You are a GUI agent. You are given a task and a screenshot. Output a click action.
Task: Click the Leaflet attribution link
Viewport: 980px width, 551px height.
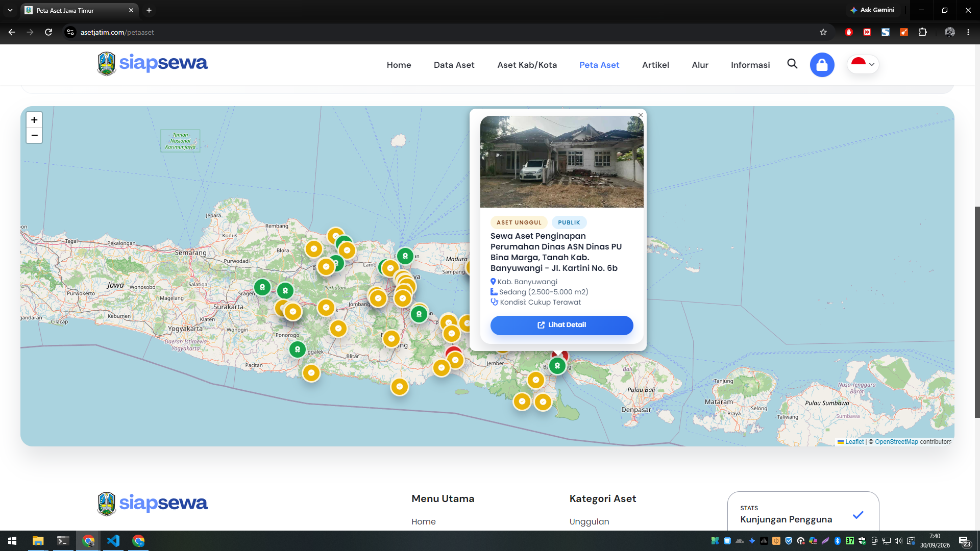[854, 442]
